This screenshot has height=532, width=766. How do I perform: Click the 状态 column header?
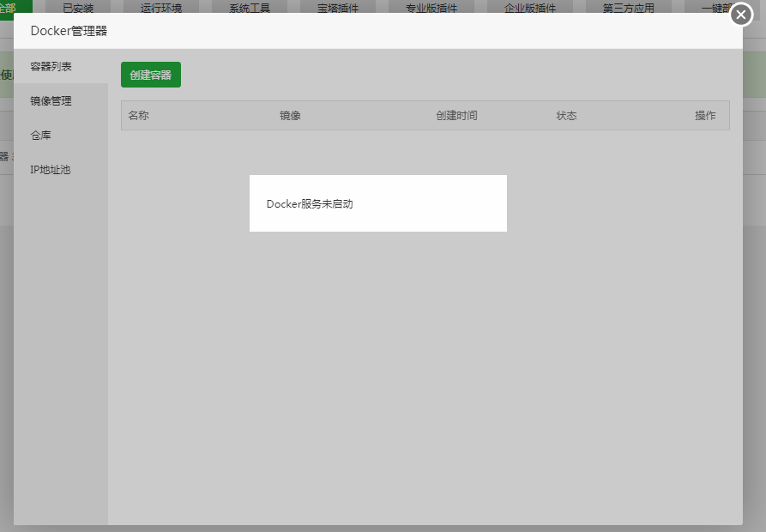tap(567, 116)
